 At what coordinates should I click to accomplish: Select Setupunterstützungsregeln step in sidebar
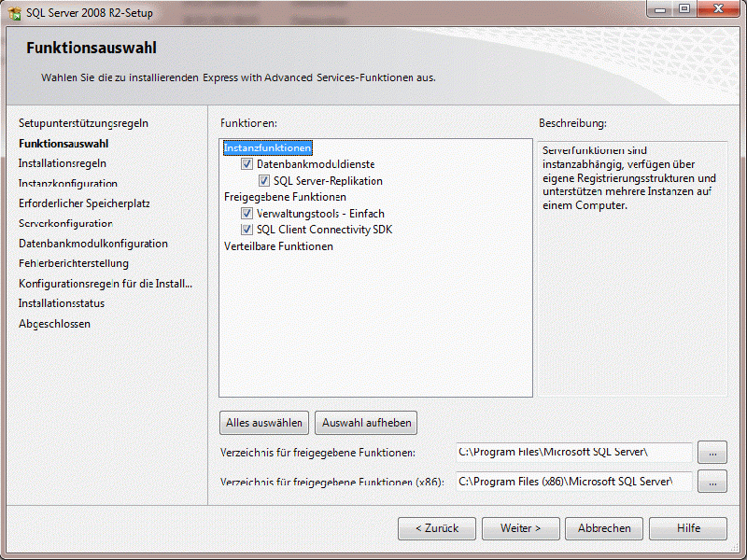(x=83, y=123)
